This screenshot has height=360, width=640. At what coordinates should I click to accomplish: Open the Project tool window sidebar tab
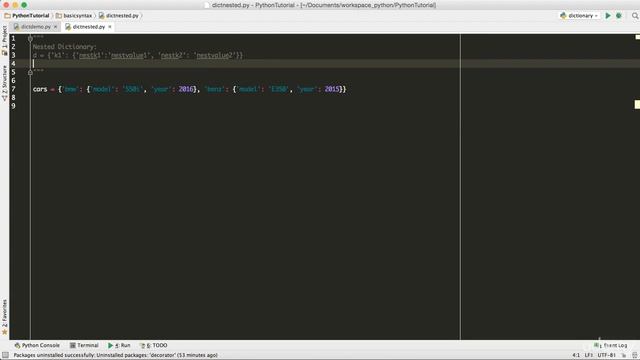[4, 40]
